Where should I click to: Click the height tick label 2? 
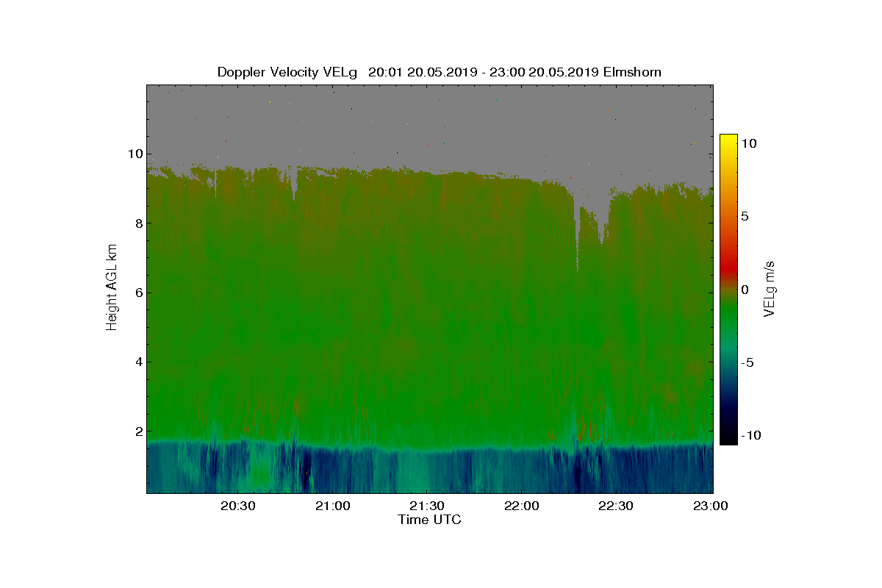[137, 431]
